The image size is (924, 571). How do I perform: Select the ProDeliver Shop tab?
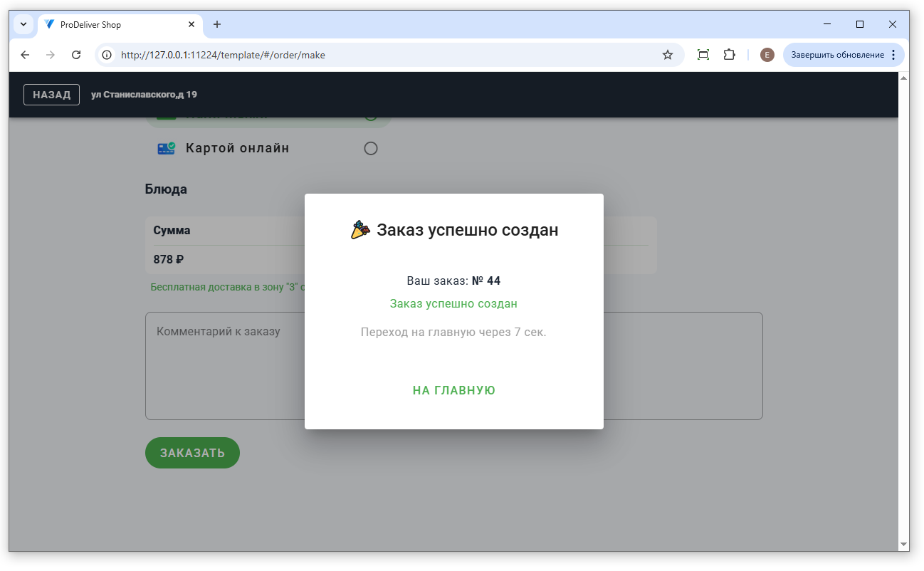114,24
